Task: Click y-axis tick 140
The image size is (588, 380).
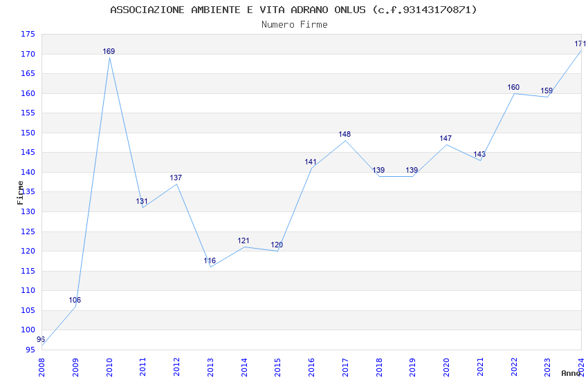Action: (28, 172)
